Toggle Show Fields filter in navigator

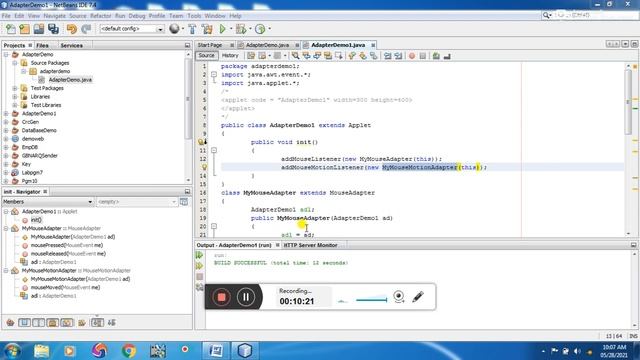(24, 323)
